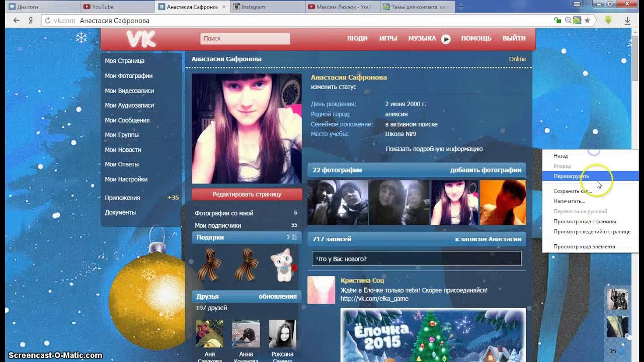Click the green padlock security icon
644x362 pixels.
point(557,21)
